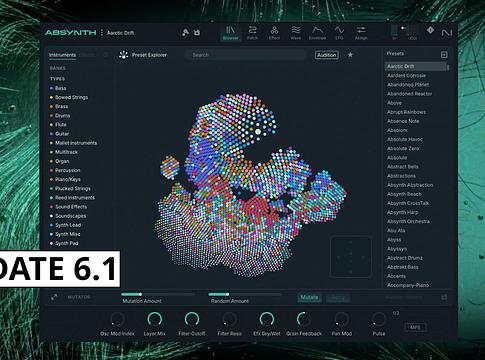Switch to the Patch view
485x360 pixels.
252,33
